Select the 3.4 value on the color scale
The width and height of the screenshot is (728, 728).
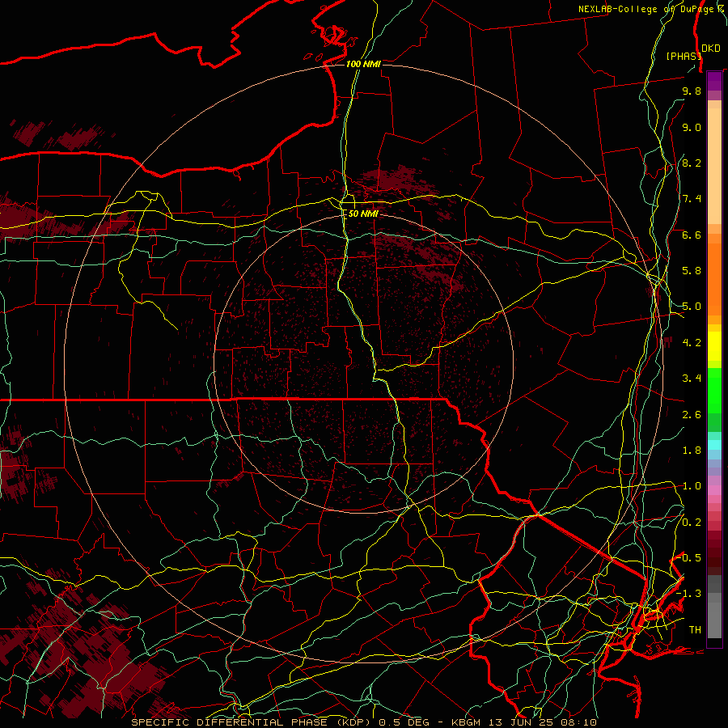[x=692, y=379]
